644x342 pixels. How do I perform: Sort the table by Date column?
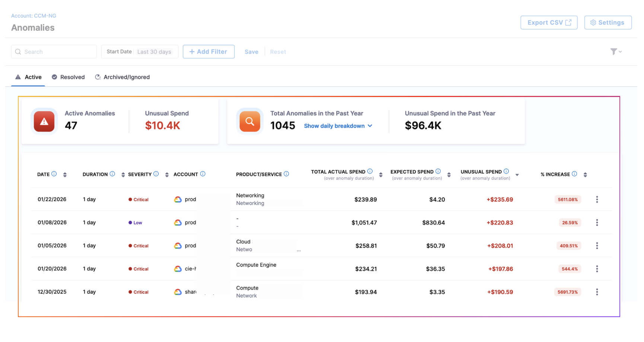[65, 175]
